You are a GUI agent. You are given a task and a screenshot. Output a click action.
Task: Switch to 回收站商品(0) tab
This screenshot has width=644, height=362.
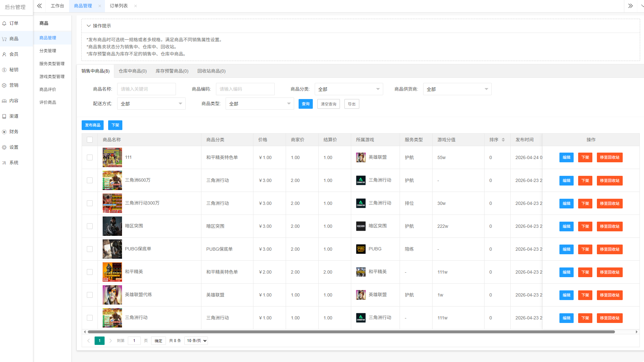211,71
